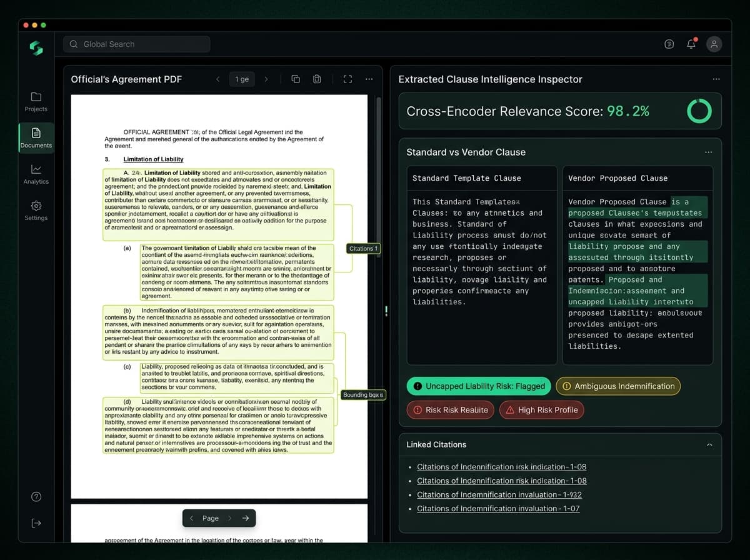Open citation link ending 1-932
This screenshot has height=560, width=750.
click(499, 494)
